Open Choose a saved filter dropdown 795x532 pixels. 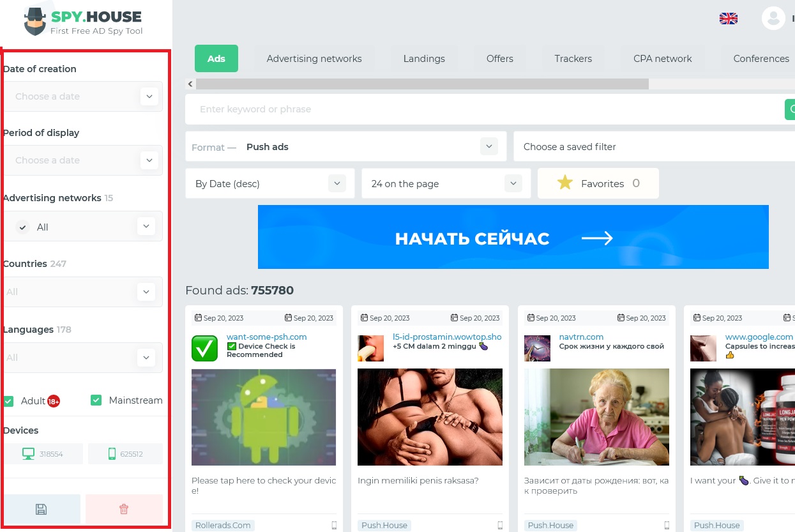[x=654, y=147]
